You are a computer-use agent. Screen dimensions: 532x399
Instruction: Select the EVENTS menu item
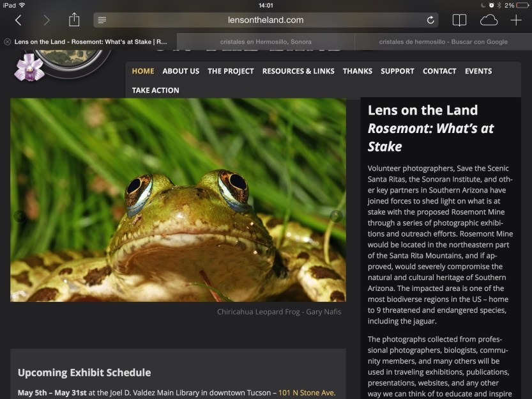(478, 72)
